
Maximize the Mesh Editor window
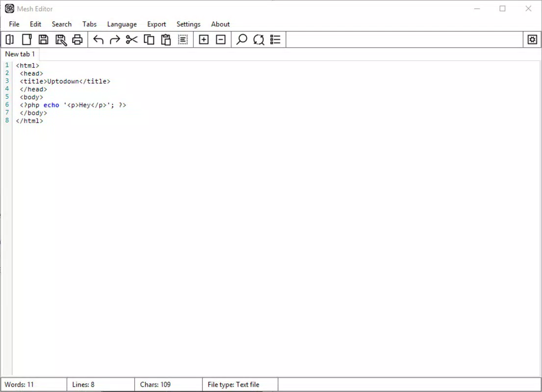503,9
